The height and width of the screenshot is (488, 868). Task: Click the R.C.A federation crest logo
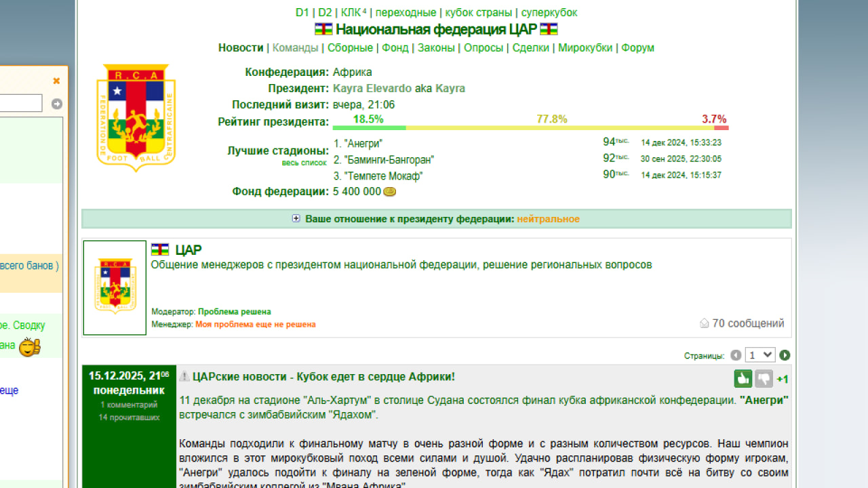136,117
